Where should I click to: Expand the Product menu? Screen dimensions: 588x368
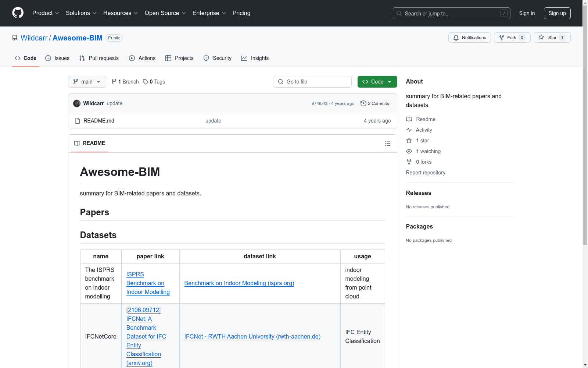46,13
